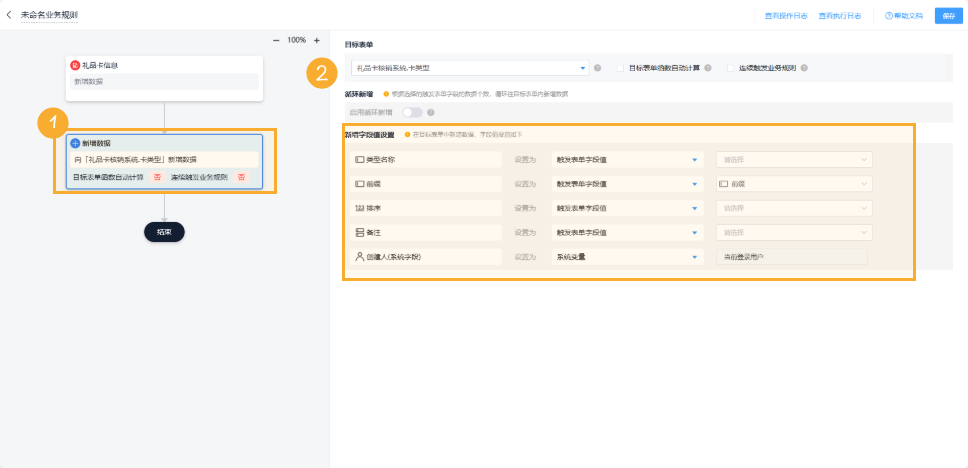
Task: Enable 连续触发业务规则 checkbox
Action: tap(731, 68)
